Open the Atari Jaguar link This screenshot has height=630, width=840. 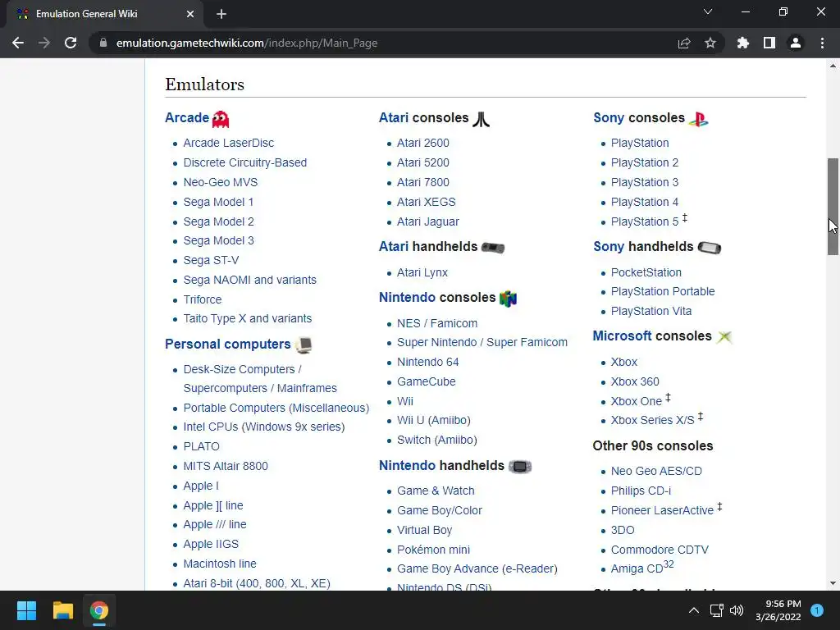coord(428,221)
